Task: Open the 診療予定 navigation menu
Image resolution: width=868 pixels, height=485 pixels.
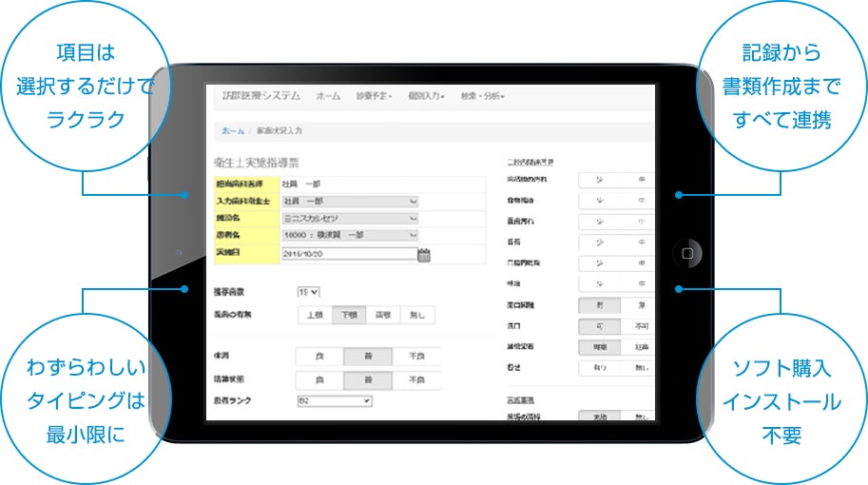Action: coord(374,96)
